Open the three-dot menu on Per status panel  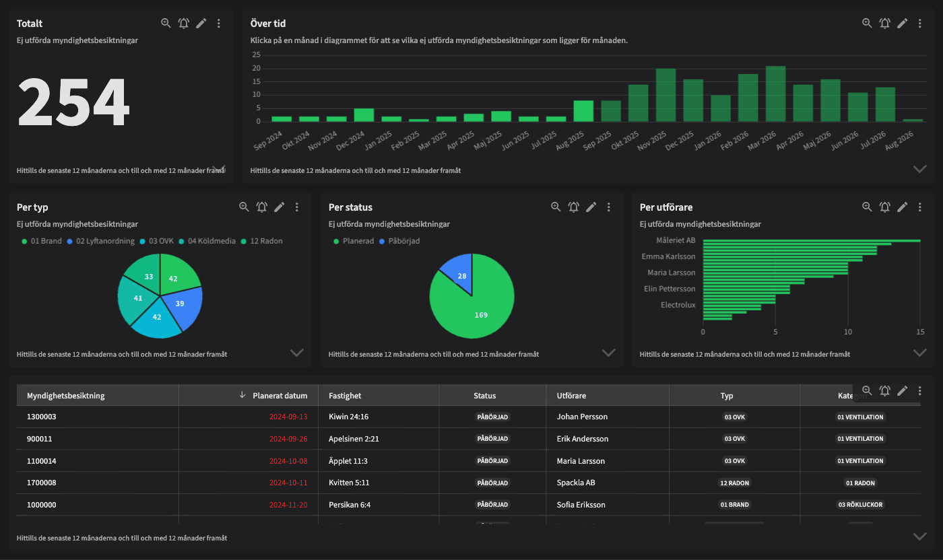click(x=609, y=207)
